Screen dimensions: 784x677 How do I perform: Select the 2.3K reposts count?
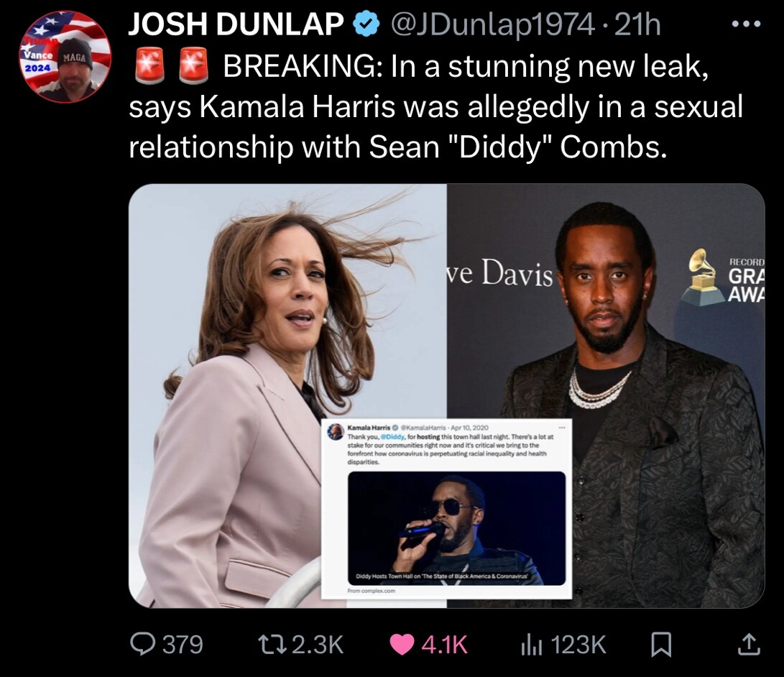click(x=318, y=645)
